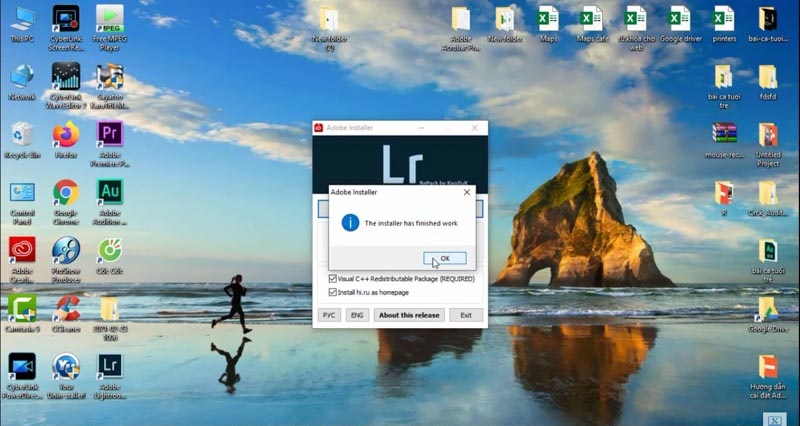The width and height of the screenshot is (800, 426).
Task: Select Maps cafe Excel file
Action: [592, 24]
